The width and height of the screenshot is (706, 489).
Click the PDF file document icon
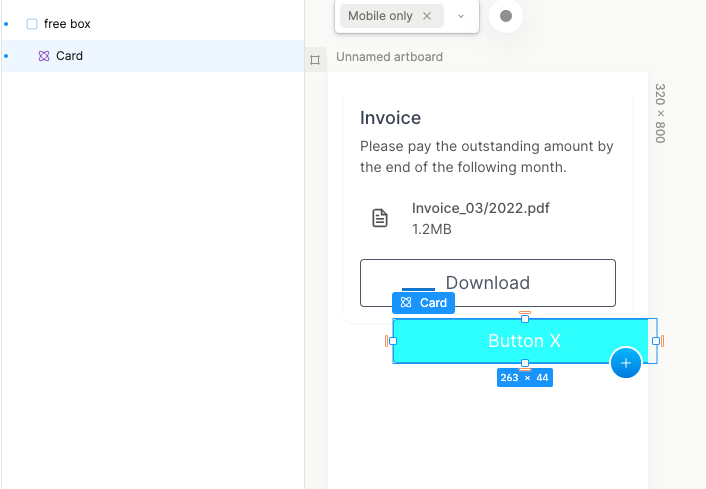tap(380, 218)
